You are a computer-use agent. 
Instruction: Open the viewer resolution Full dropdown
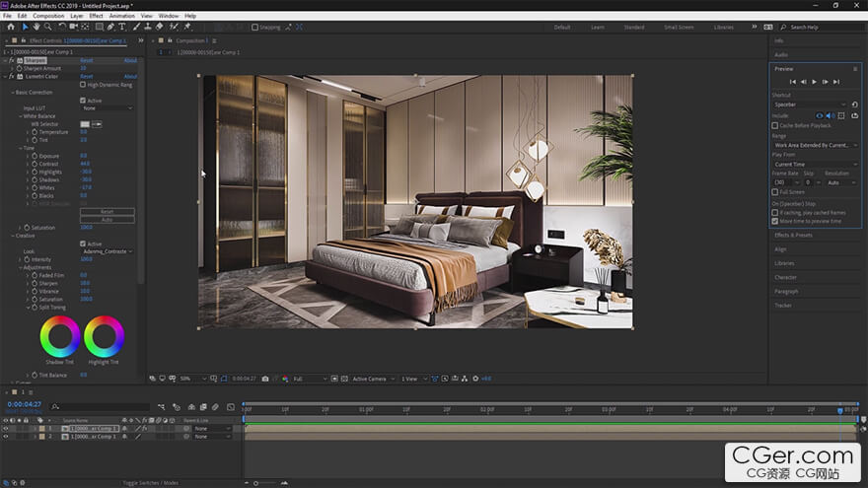pos(310,379)
